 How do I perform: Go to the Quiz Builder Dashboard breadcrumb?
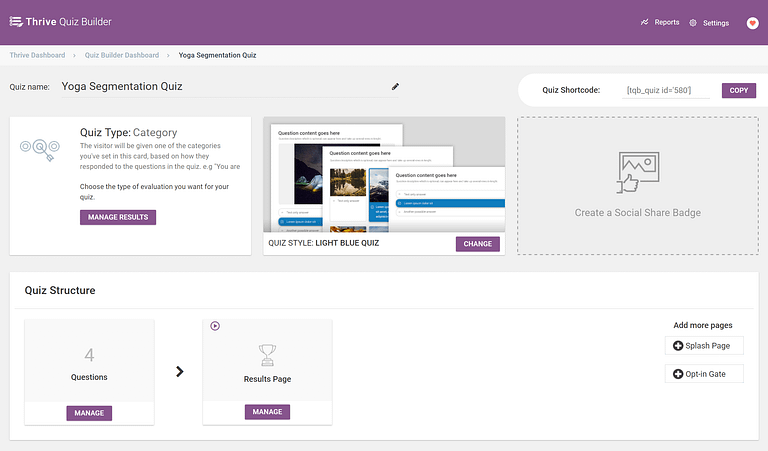[x=122, y=55]
